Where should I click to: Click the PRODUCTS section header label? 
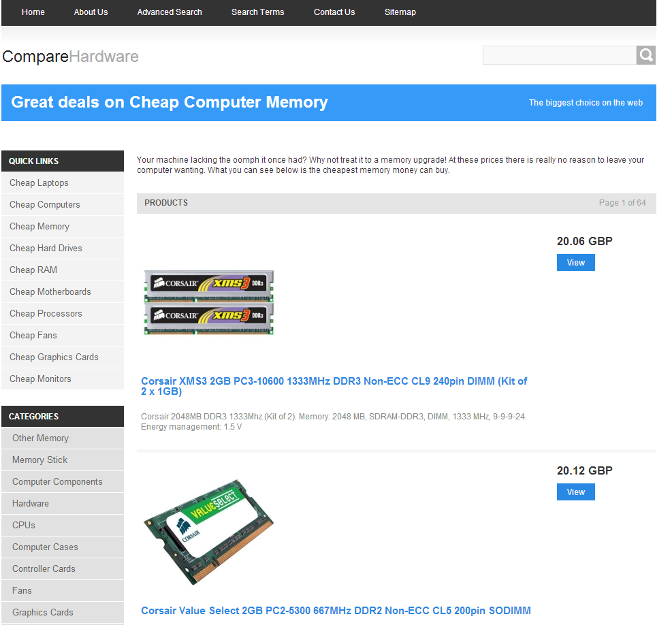tap(166, 203)
